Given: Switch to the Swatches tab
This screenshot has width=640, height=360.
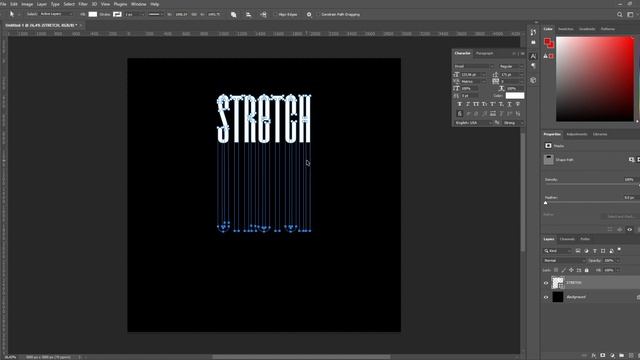Looking at the screenshot, I should pos(566,29).
